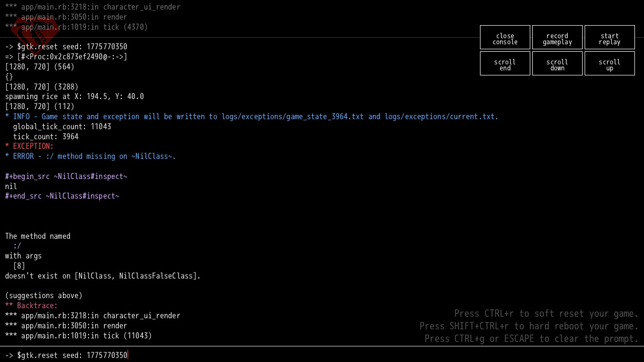Jump to the end with scroll end
Screen dimensions: 644x362
(505, 65)
